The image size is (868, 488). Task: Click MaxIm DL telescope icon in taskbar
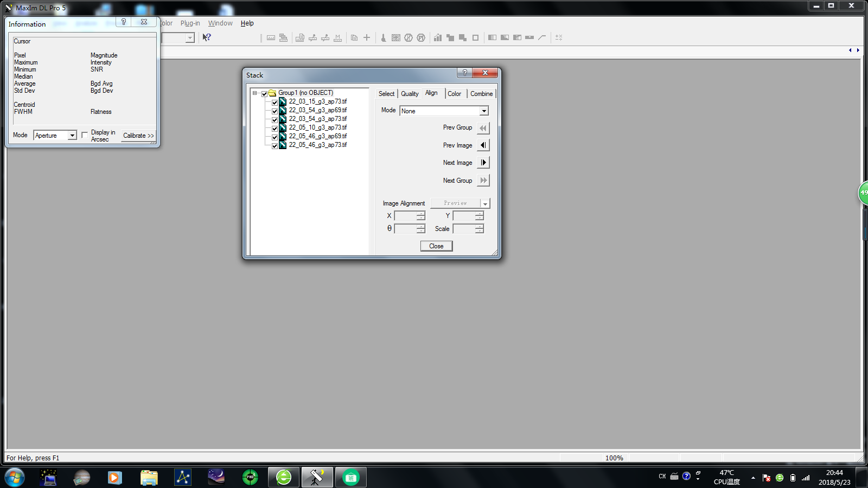click(317, 477)
